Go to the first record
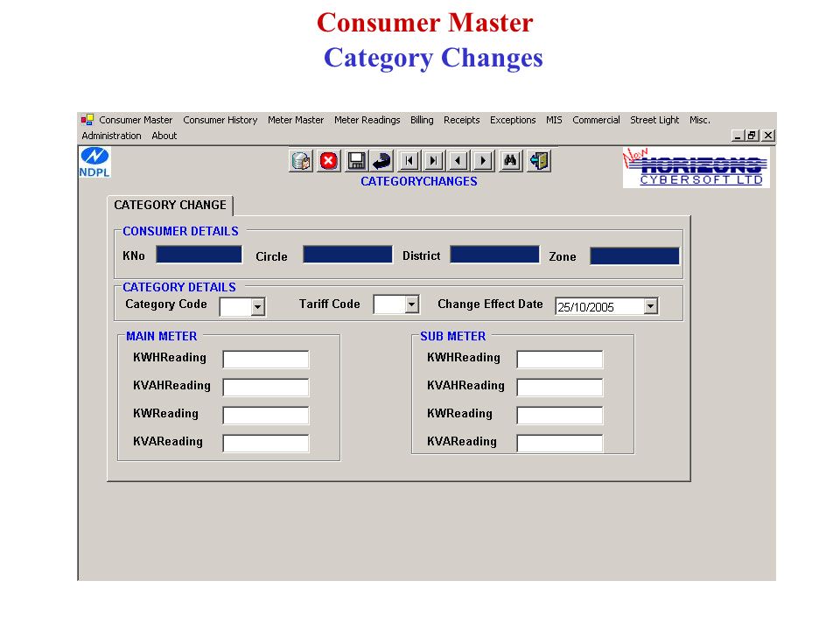Viewport: 840px width, 630px height. [x=409, y=161]
